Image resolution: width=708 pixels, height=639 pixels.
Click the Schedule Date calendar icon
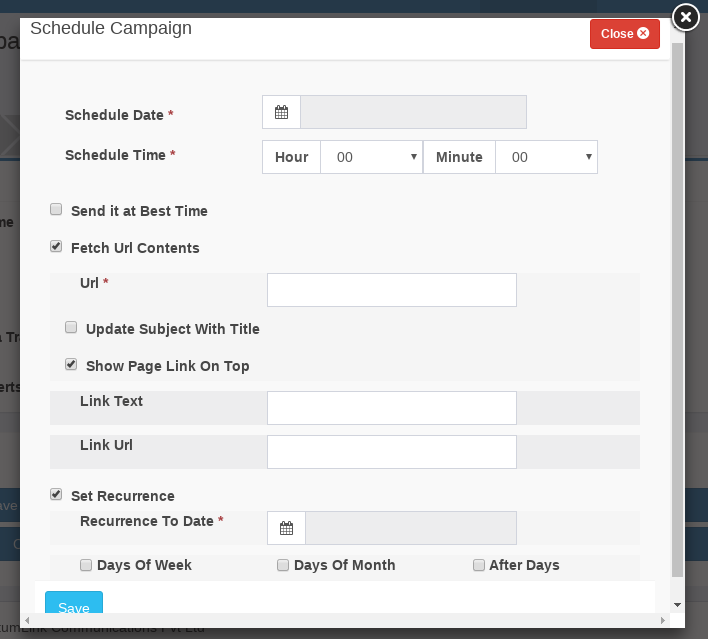click(281, 113)
